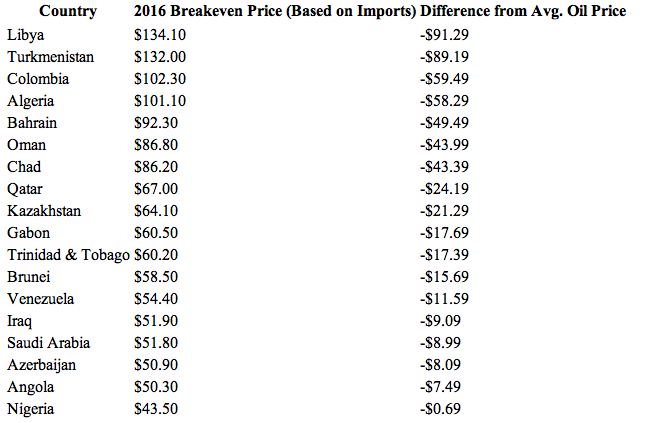
Task: Click Gabon in the table
Action: tap(29, 233)
